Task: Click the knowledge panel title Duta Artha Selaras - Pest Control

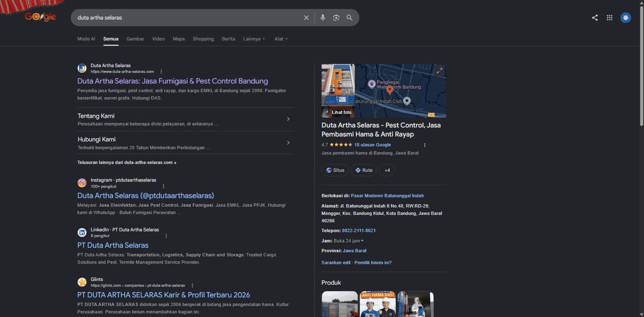Action: 381,130
